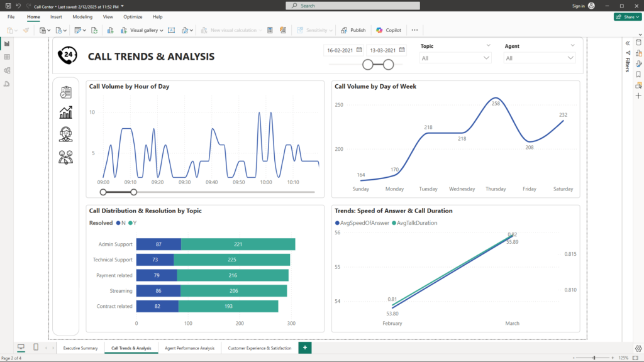The image size is (644, 362).
Task: Switch to desktop layout view
Action: click(21, 348)
